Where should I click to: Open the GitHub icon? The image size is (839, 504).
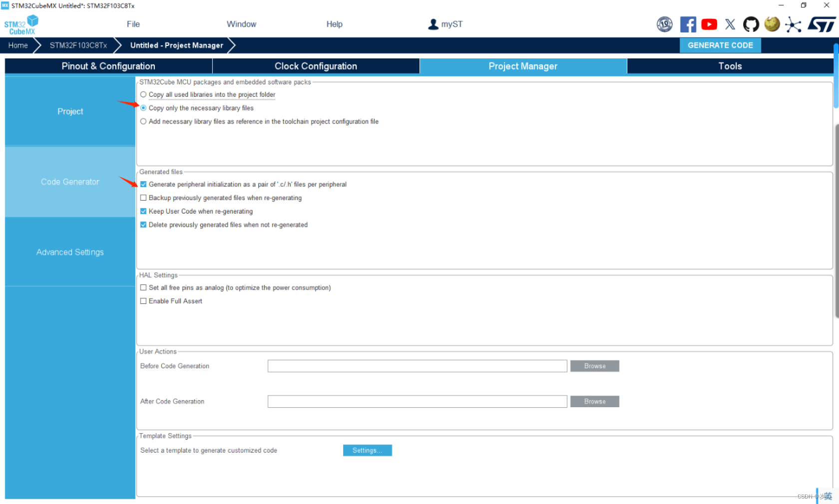[x=751, y=24]
